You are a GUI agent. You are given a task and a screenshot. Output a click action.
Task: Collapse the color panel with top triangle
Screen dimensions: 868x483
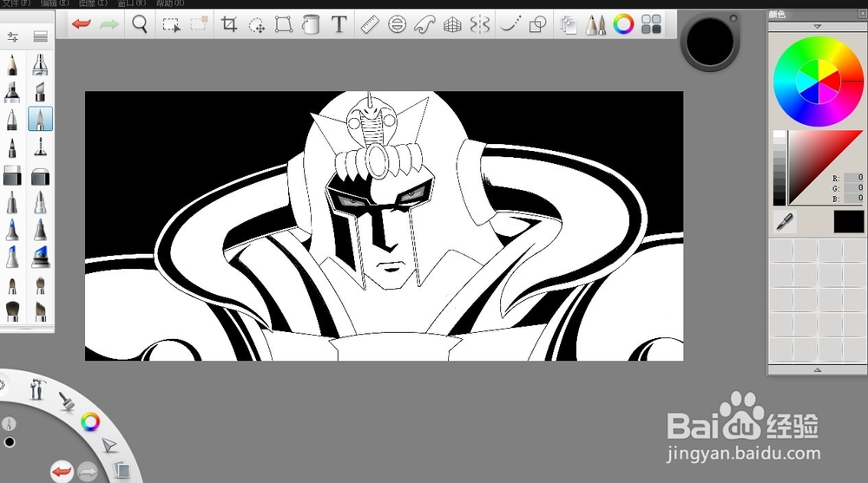pos(818,27)
